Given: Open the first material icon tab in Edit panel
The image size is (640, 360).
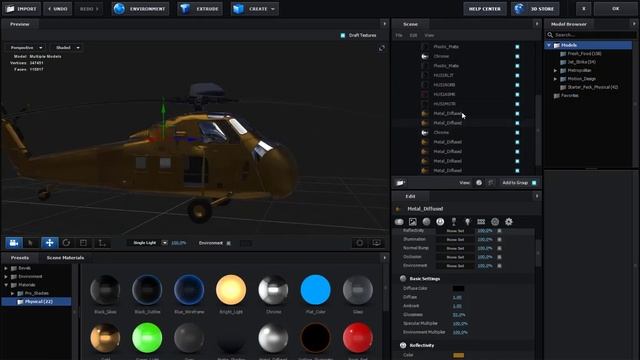Looking at the screenshot, I should tap(399, 222).
